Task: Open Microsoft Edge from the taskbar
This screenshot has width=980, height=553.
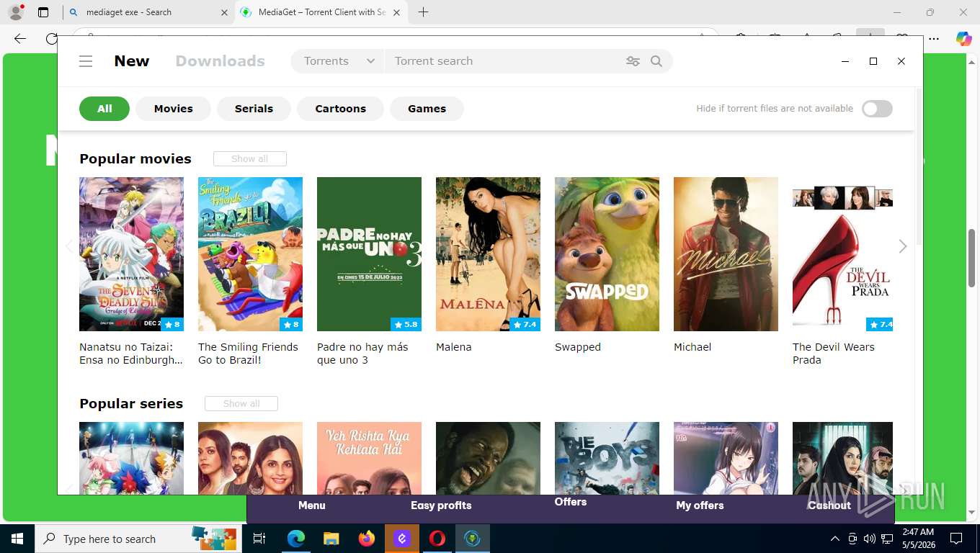Action: (x=296, y=539)
